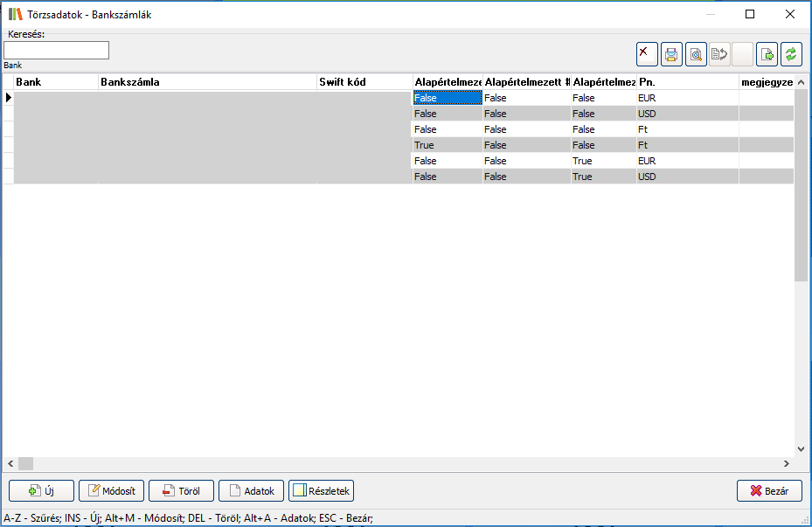Click the app icon in the title bar

(15, 14)
